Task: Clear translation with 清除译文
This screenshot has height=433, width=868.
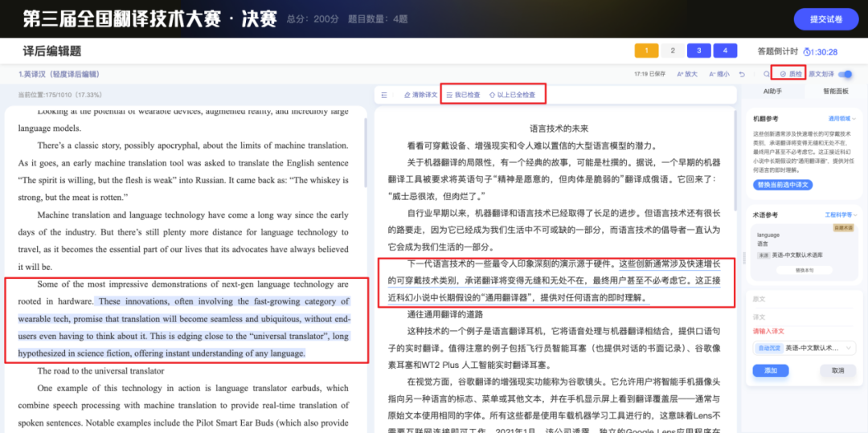Action: click(x=420, y=95)
